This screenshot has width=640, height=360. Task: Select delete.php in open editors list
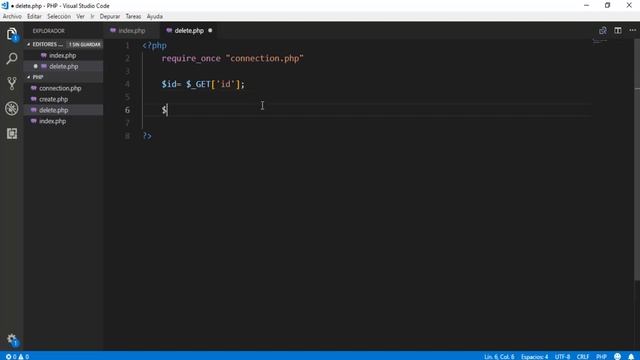coord(64,66)
